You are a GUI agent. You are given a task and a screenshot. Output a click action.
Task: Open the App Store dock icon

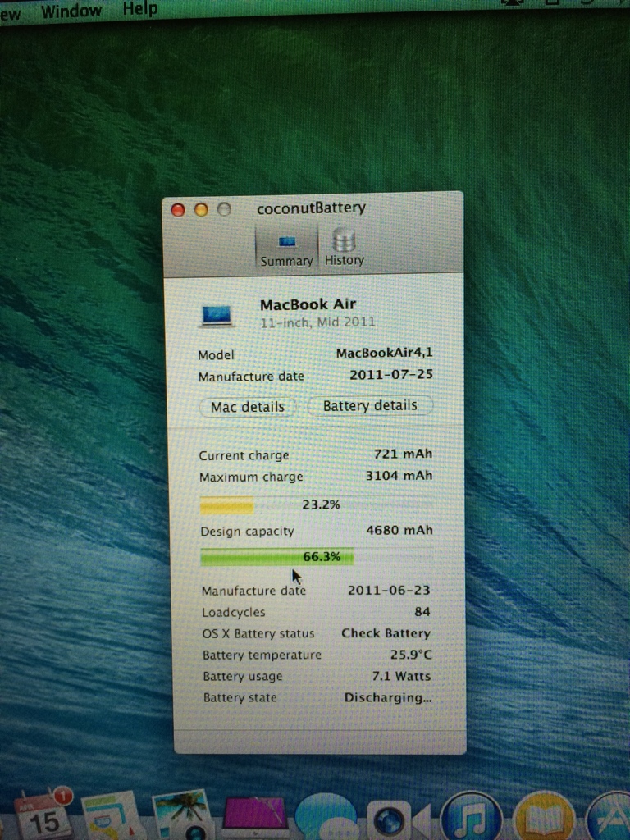tap(609, 817)
